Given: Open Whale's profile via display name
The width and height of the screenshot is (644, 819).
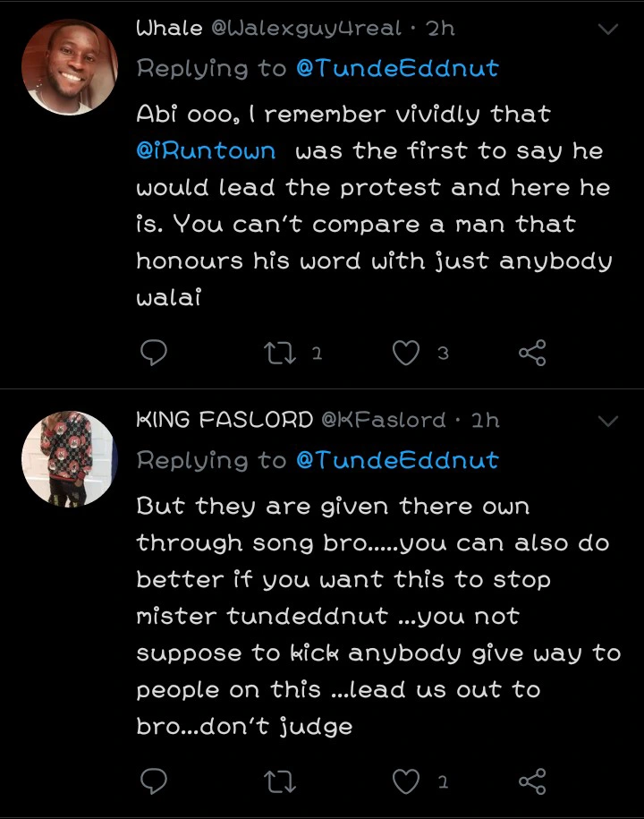Looking at the screenshot, I should [x=169, y=29].
